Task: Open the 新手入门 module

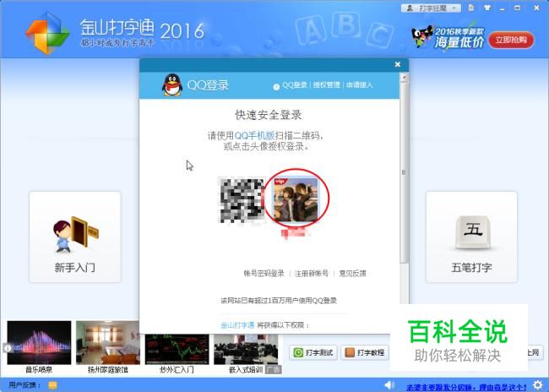Action: [75, 237]
